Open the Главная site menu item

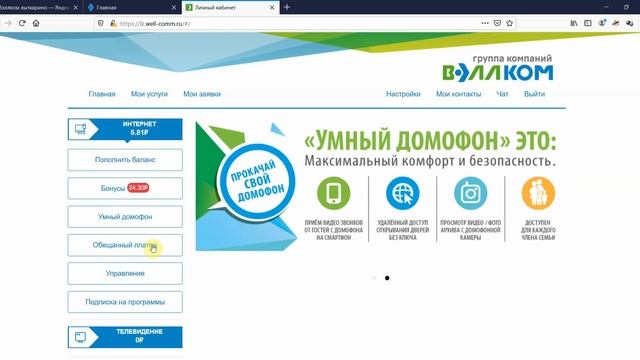[102, 94]
